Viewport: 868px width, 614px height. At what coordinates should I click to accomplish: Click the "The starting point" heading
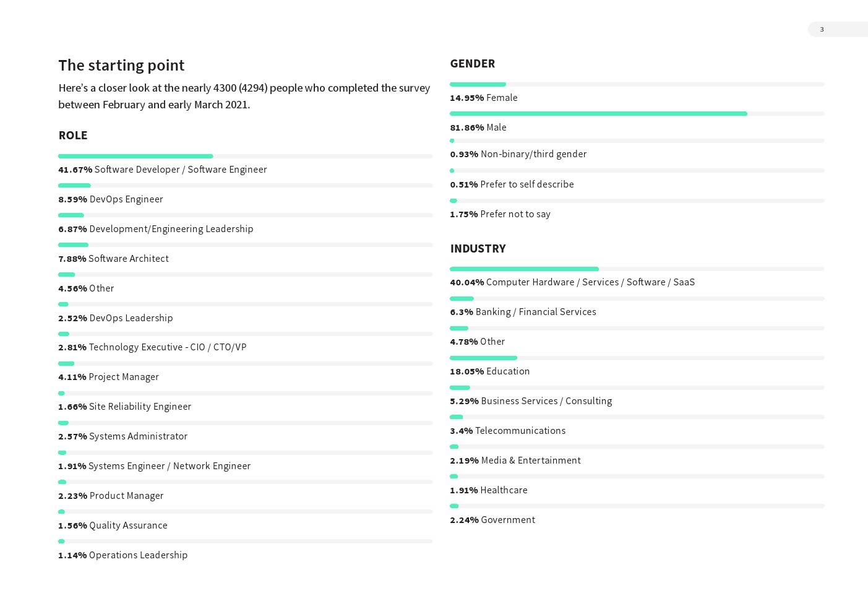pyautogui.click(x=121, y=65)
